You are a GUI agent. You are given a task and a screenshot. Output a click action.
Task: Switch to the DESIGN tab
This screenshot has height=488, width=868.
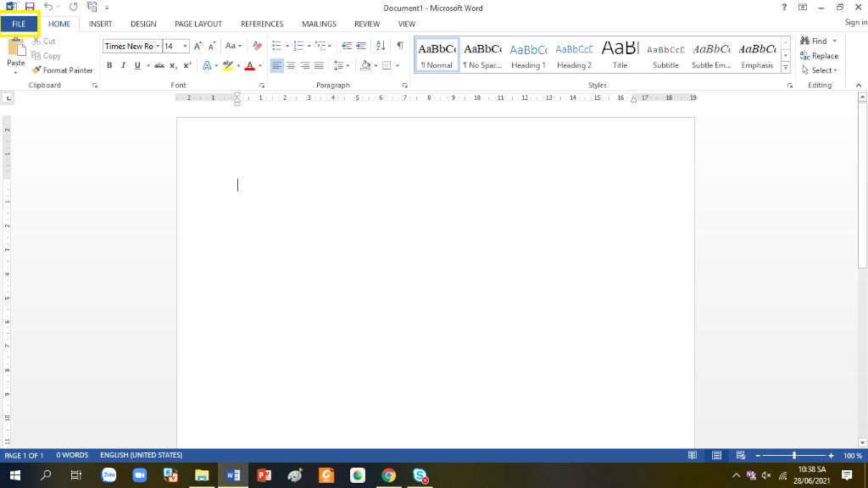point(143,24)
